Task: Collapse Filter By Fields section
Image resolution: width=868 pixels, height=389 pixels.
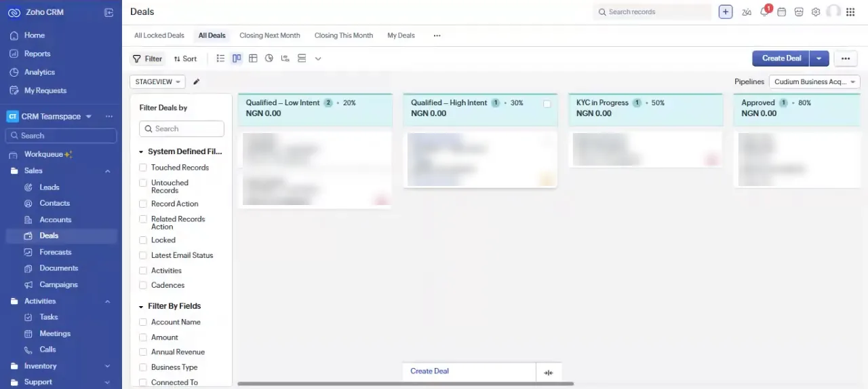Action: tap(141, 307)
